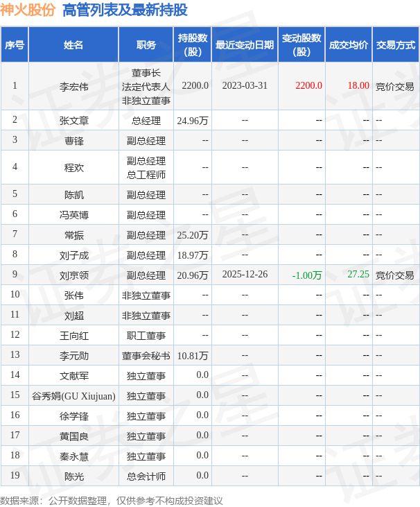Click the green -1.00万 change value
420x507 pixels.
(307, 275)
